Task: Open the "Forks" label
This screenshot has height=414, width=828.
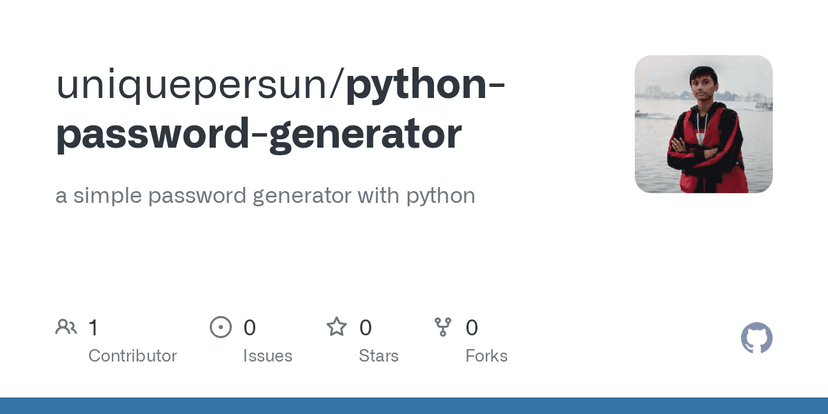Action: tap(486, 356)
